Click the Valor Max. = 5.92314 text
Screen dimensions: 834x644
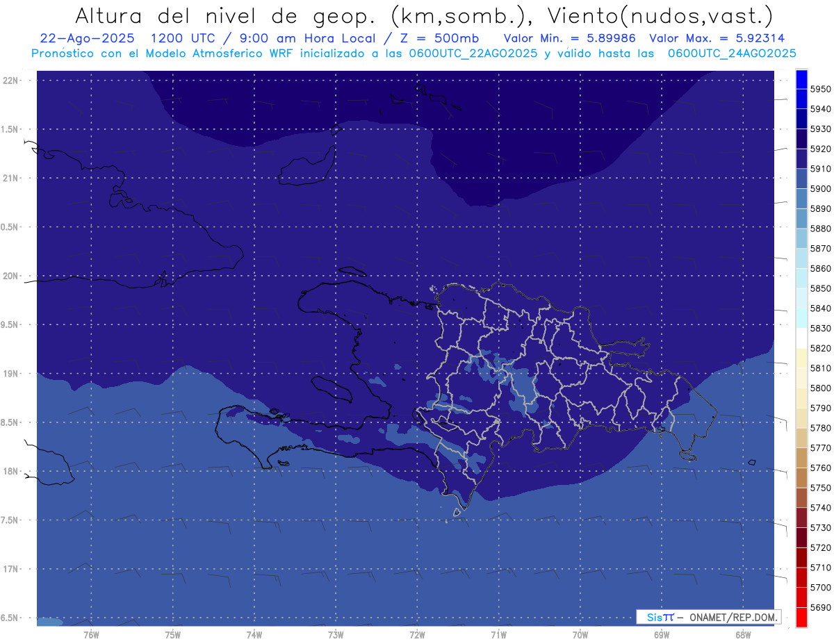[717, 38]
